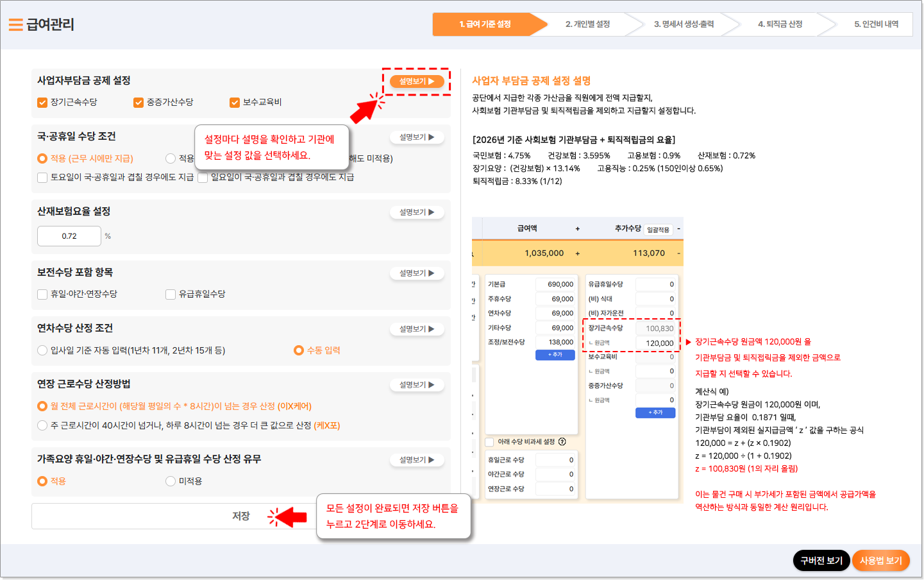Click the 일괄적용 tag next to 추가수당

pos(658,230)
